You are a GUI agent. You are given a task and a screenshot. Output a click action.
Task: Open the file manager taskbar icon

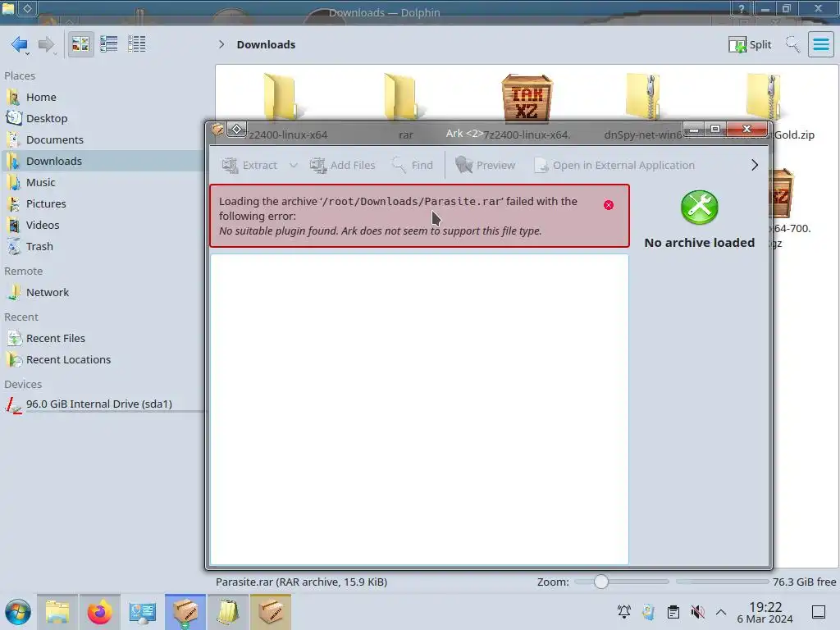[x=57, y=612]
